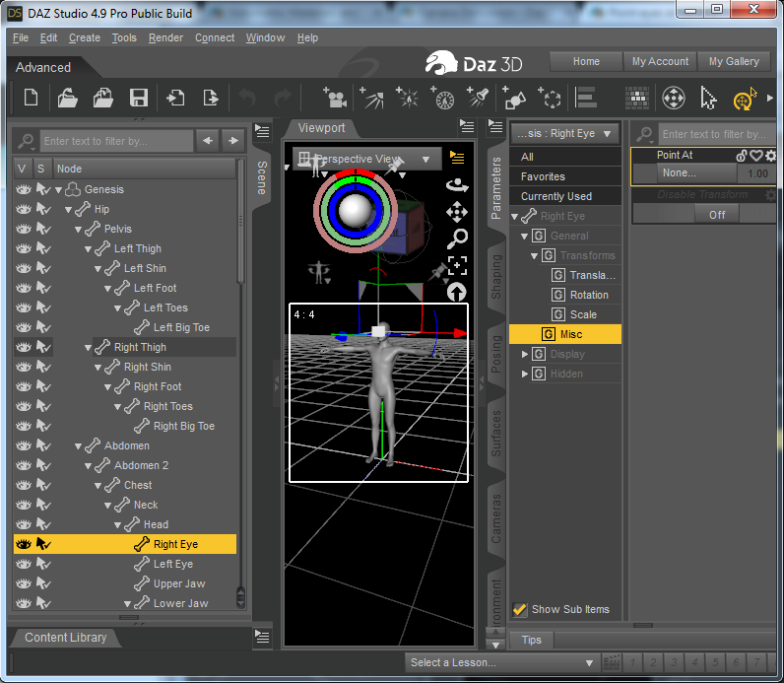This screenshot has height=683, width=784.
Task: Collapse the Head tree node
Action: tap(117, 525)
